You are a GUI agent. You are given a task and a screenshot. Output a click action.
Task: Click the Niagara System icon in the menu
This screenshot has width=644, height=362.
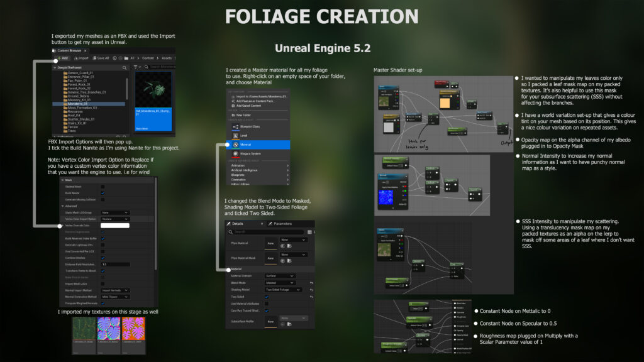pos(236,154)
